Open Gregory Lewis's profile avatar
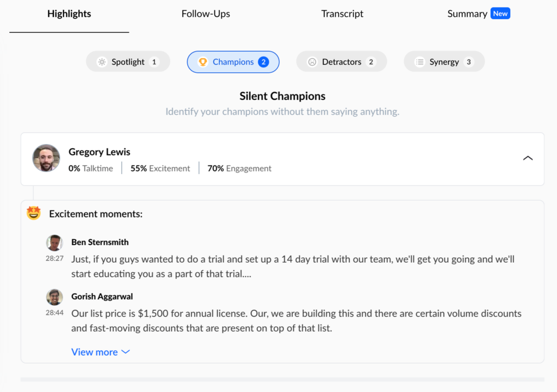This screenshot has width=557, height=392. (x=46, y=158)
